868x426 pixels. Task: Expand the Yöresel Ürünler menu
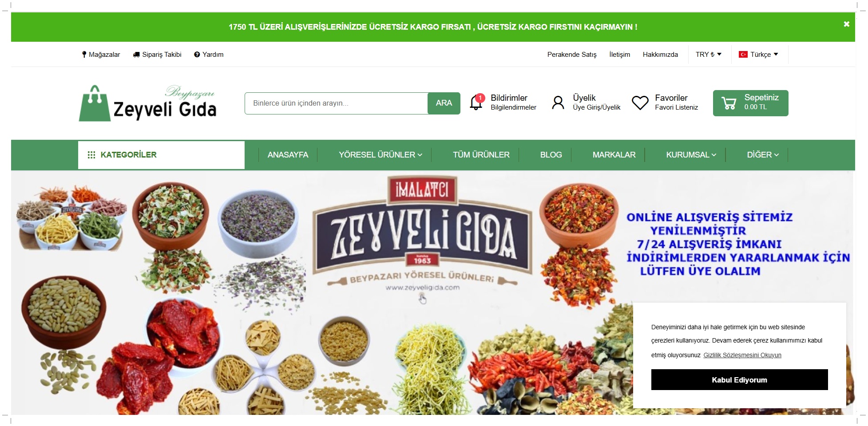click(x=380, y=155)
